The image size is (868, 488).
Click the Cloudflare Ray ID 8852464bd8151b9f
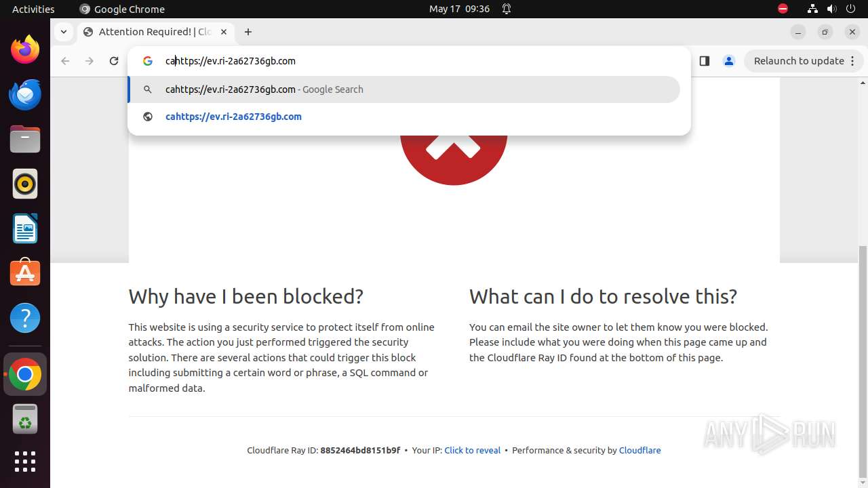pos(360,450)
